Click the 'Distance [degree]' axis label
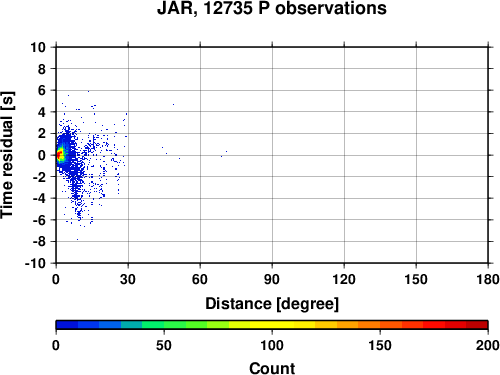The image size is (500, 375). (x=272, y=304)
